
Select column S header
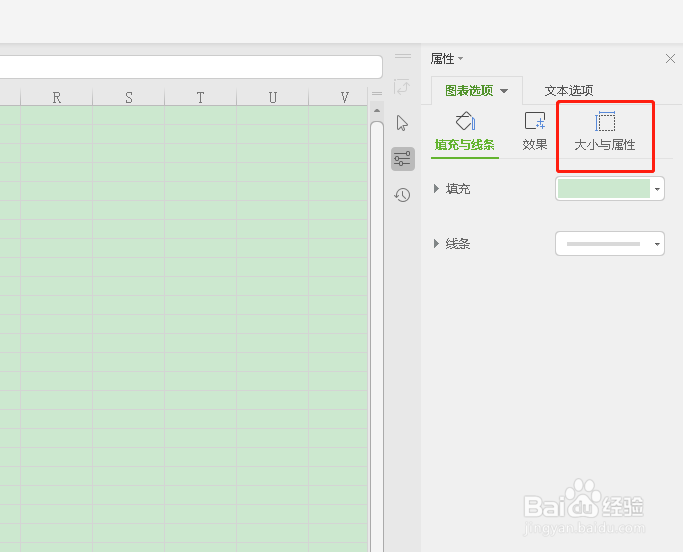128,97
